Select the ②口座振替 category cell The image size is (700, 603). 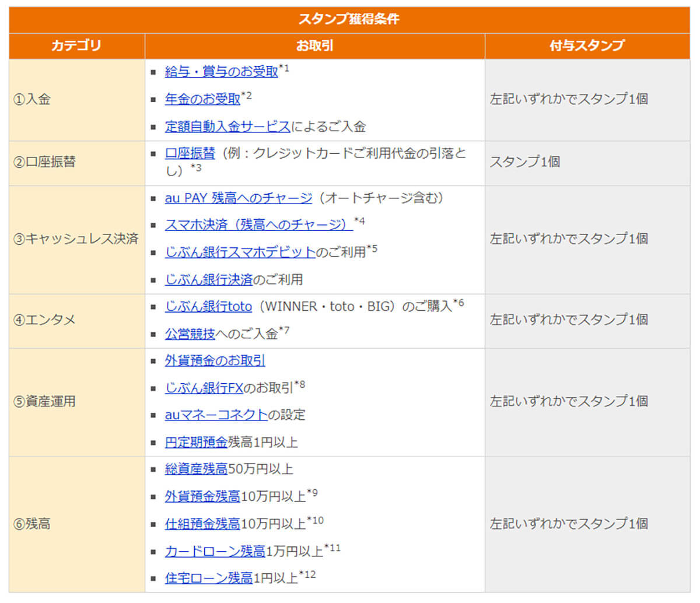77,163
